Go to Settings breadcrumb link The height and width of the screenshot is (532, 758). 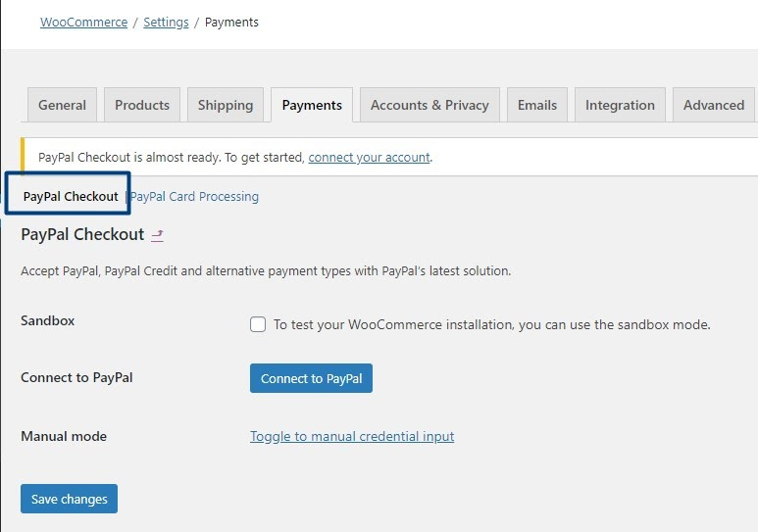(x=166, y=23)
